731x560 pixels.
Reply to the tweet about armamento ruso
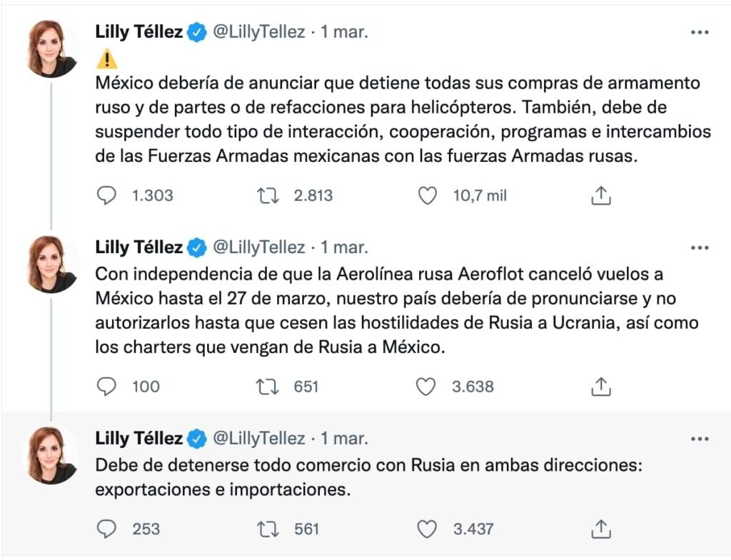tap(107, 195)
